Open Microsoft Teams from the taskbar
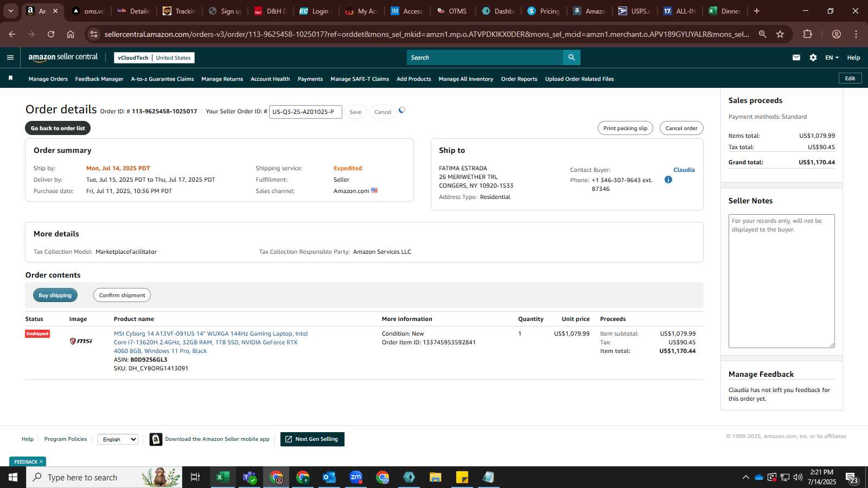This screenshot has width=868, height=488. tap(250, 477)
